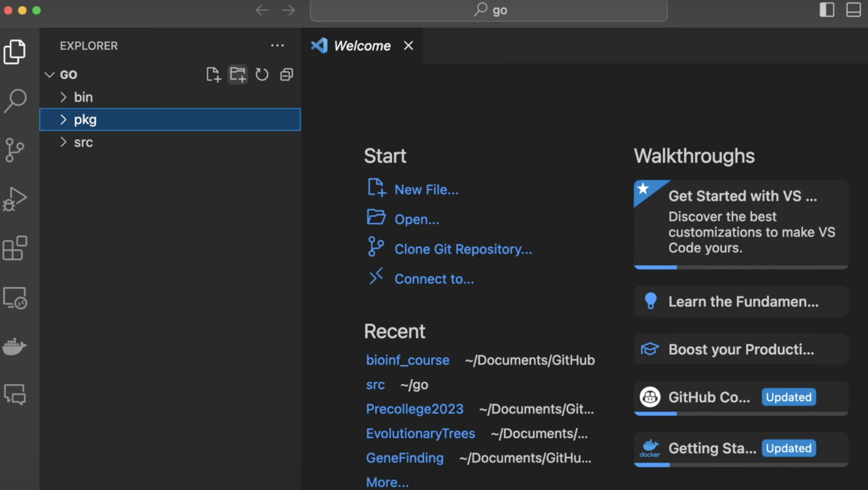Viewport: 868px width, 490px height.
Task: Open the GitHub Copilot walkthrough
Action: click(x=741, y=398)
